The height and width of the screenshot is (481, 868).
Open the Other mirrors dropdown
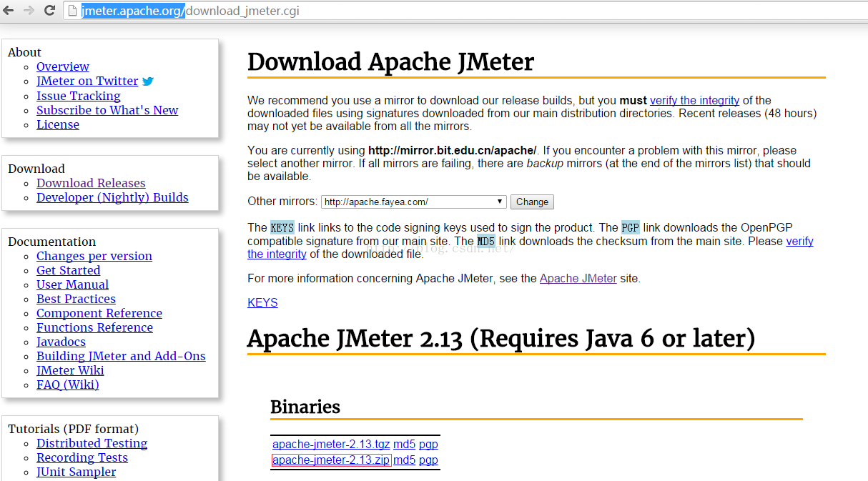pos(414,202)
